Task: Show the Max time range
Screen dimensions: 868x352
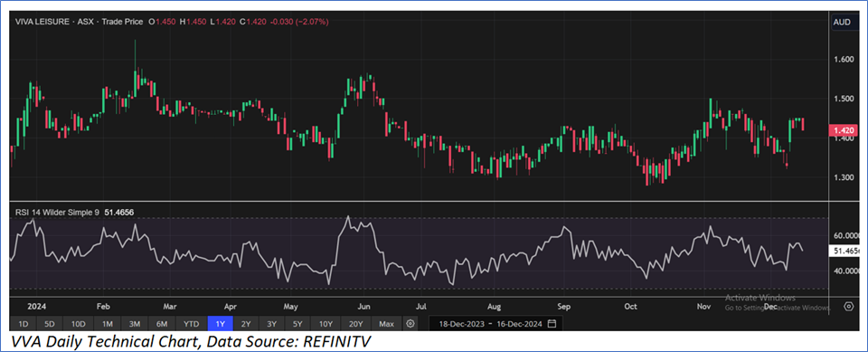Action: [386, 323]
